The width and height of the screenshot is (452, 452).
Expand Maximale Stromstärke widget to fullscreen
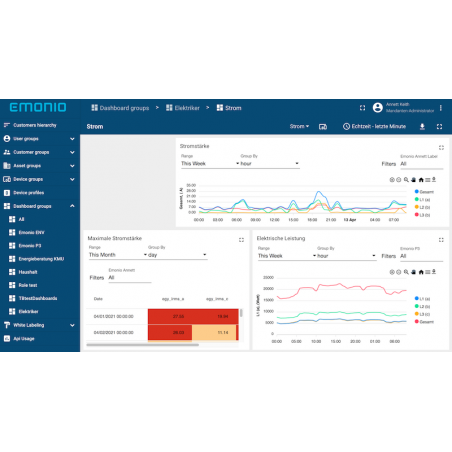point(241,240)
